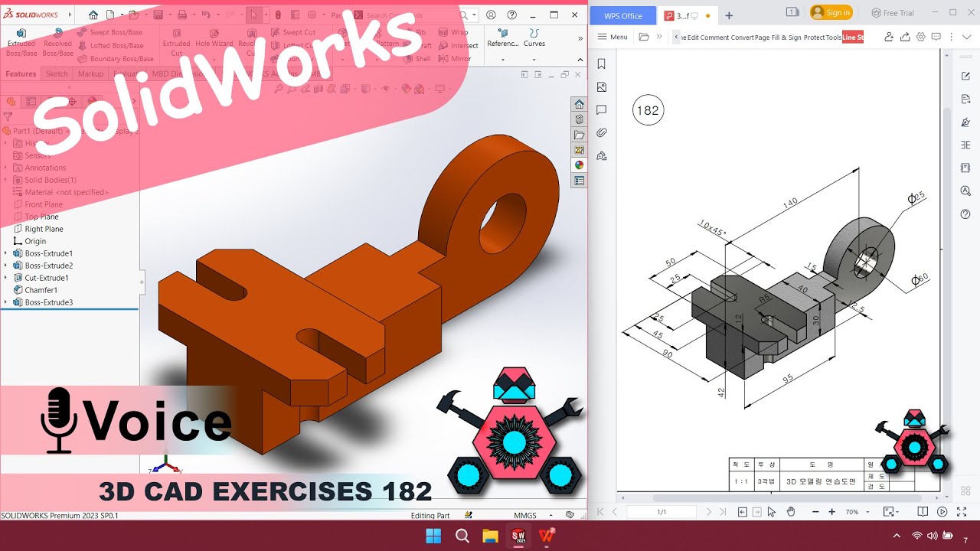Viewport: 980px width, 551px height.
Task: Open File Explorer task pane folder tab
Action: pos(580,135)
